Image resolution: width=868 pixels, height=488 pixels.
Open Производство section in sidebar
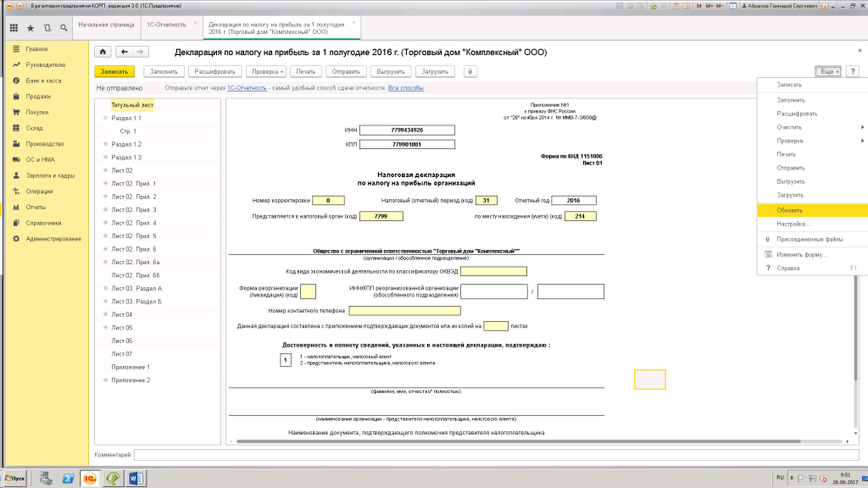click(x=45, y=144)
